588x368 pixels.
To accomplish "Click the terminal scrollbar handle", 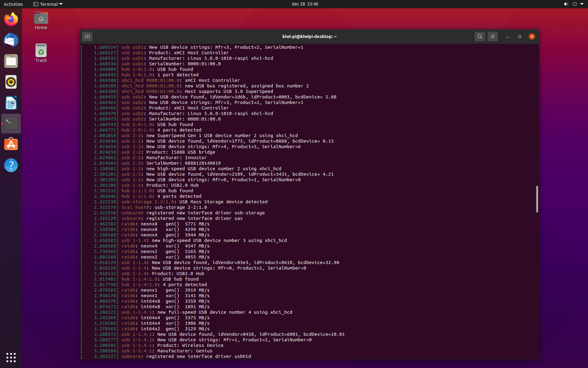I will coord(537,199).
